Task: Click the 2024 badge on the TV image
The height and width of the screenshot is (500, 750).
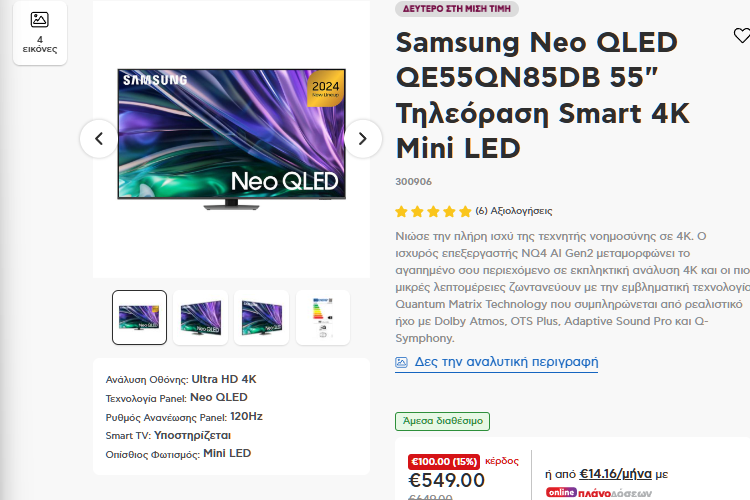Action: coord(326,90)
